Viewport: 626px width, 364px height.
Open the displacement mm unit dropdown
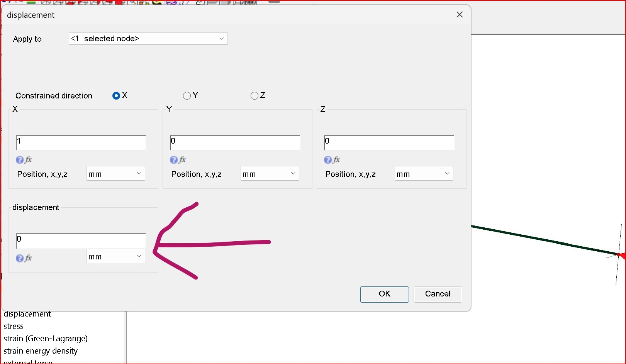click(115, 256)
